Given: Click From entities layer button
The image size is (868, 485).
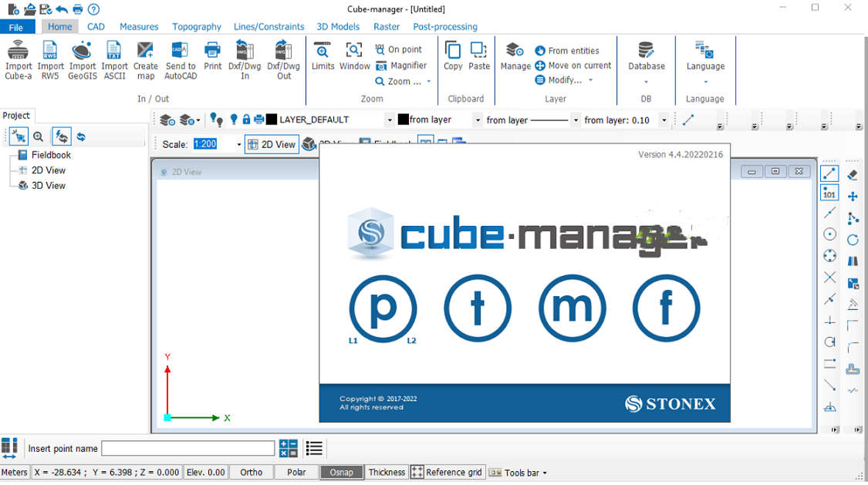Looking at the screenshot, I should (x=567, y=50).
